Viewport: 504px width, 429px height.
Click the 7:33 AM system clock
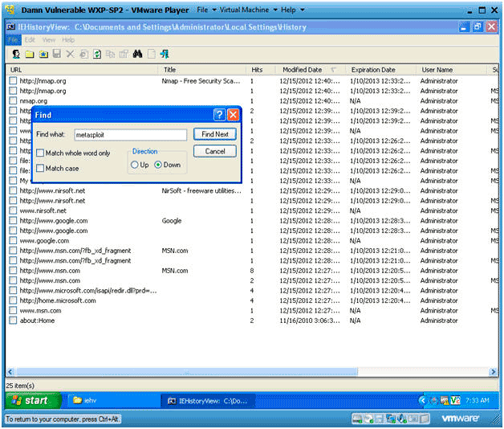coord(477,400)
